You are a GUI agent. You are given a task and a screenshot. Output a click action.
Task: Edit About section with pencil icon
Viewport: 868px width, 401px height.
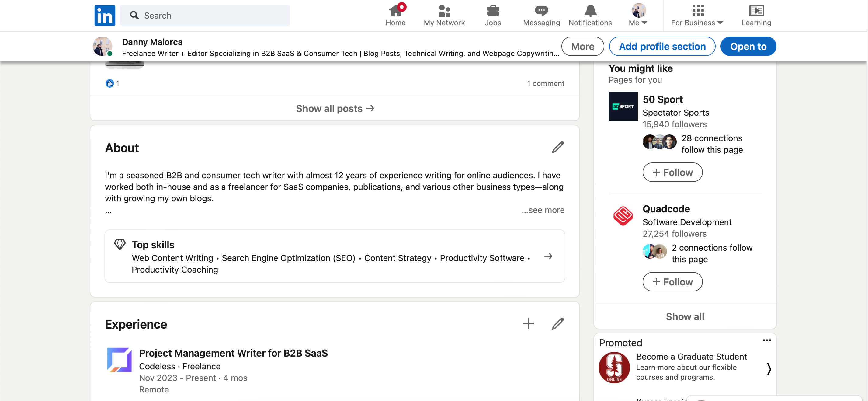click(557, 147)
